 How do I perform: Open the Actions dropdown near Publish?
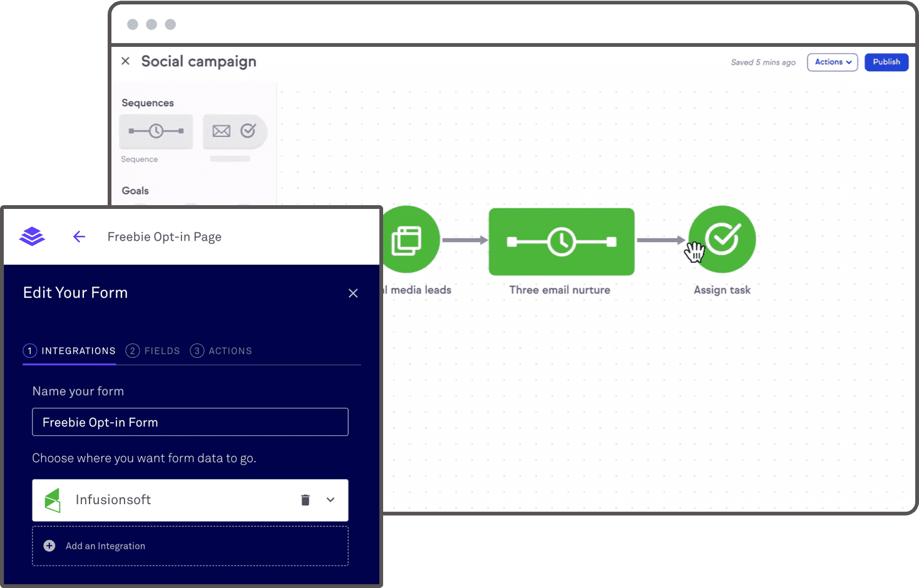click(832, 62)
